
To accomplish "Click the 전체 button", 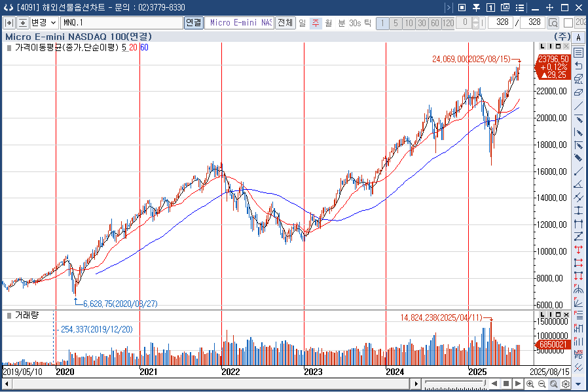I will (285, 23).
